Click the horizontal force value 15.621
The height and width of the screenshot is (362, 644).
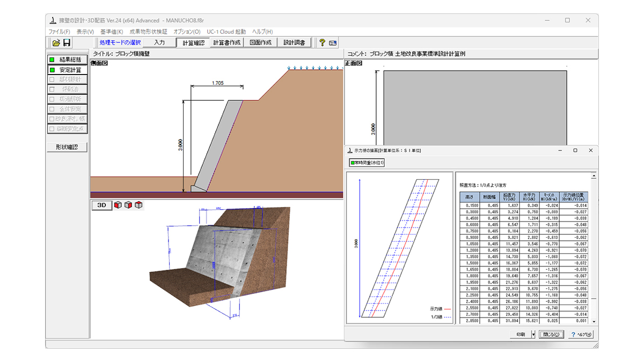pos(529,321)
